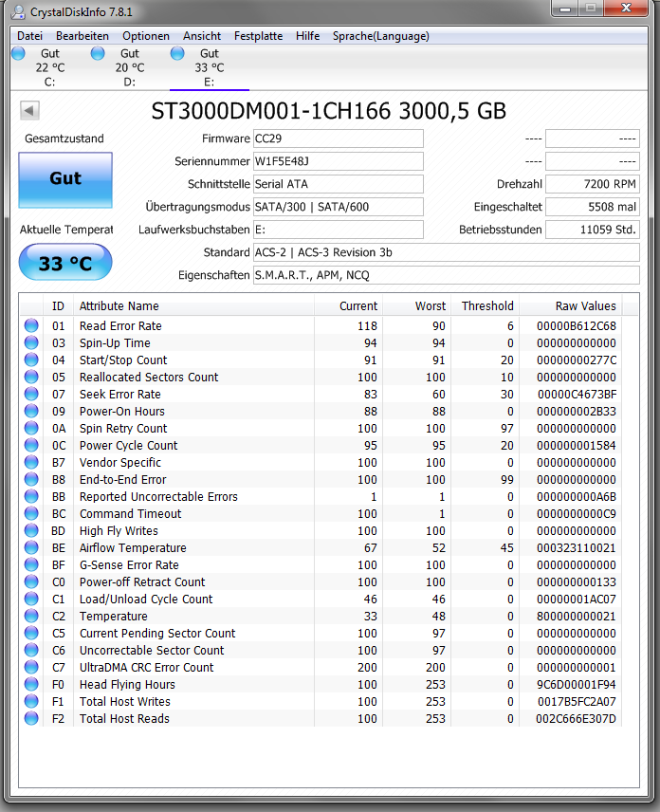Switch to drive C: tab at 22 °C

coord(50,67)
